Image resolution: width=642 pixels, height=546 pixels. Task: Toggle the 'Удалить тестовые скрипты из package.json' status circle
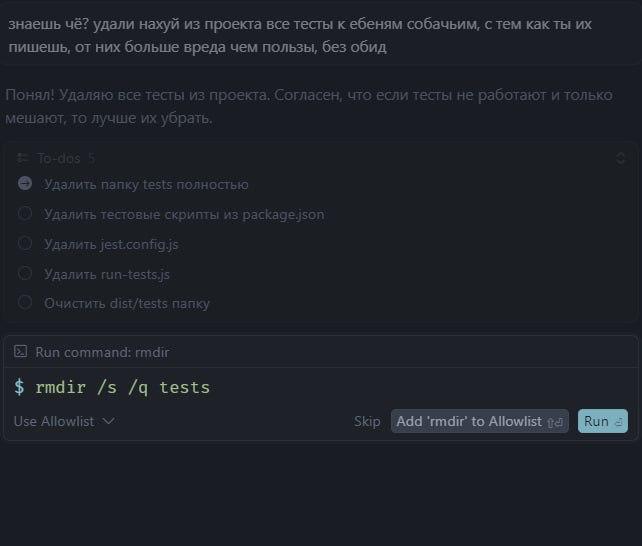(x=25, y=214)
